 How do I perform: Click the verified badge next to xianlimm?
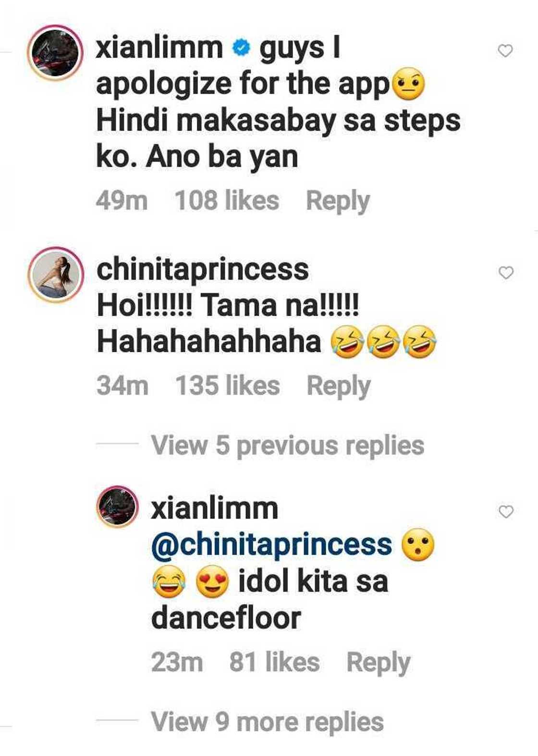[x=241, y=48]
